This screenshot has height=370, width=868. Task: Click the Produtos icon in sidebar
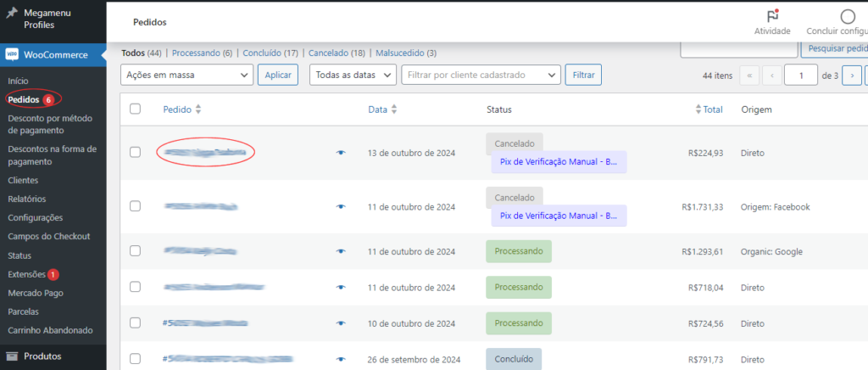[x=12, y=356]
